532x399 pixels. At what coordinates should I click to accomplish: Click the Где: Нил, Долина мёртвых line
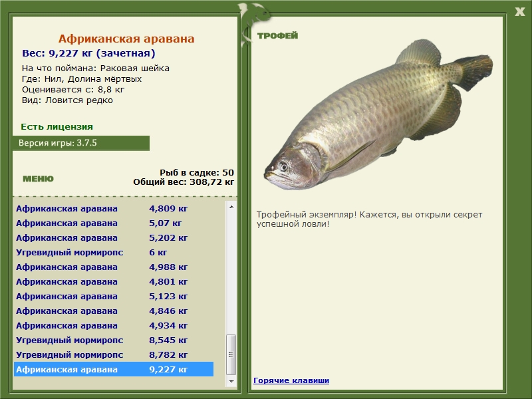tap(81, 79)
